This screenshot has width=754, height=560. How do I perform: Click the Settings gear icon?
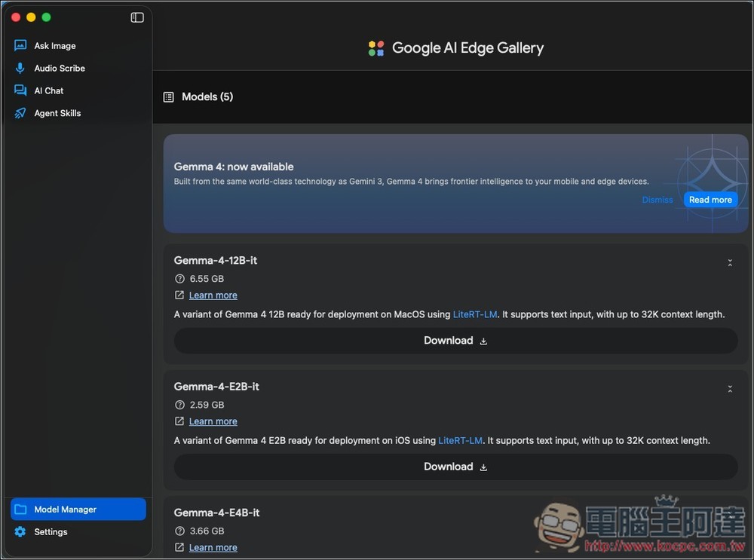click(x=20, y=531)
